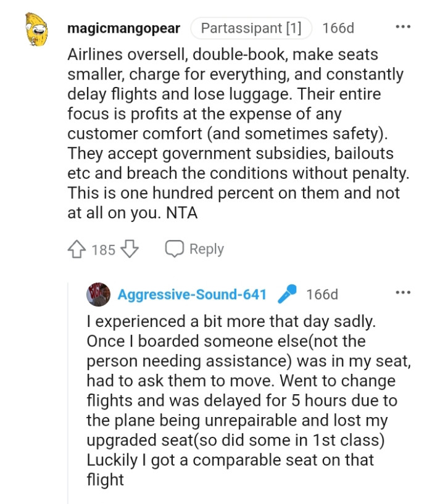Click the 166d timestamp on the top comment
This screenshot has width=432, height=504.
[337, 28]
